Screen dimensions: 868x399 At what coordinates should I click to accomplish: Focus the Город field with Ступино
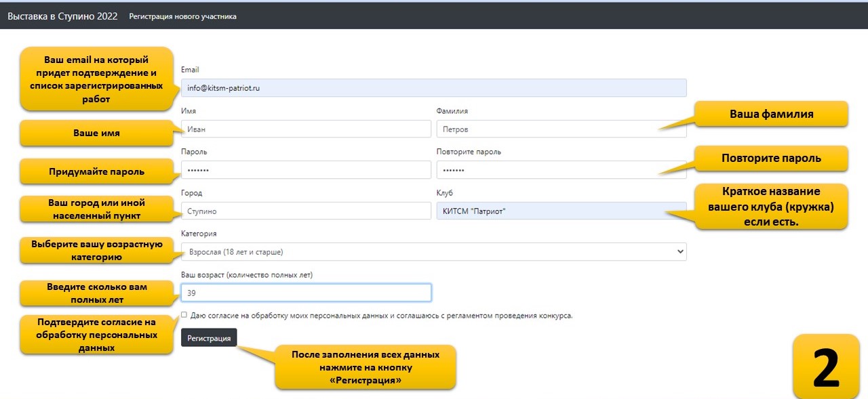306,211
